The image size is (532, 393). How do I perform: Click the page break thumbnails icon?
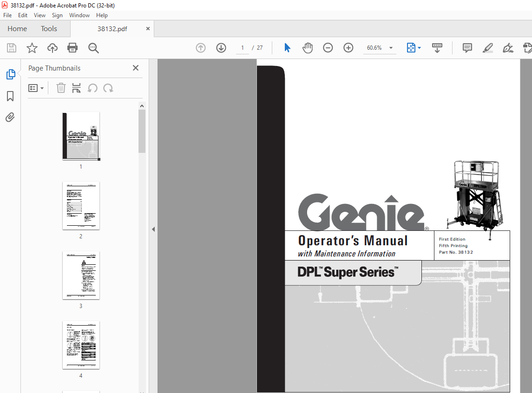pos(76,88)
